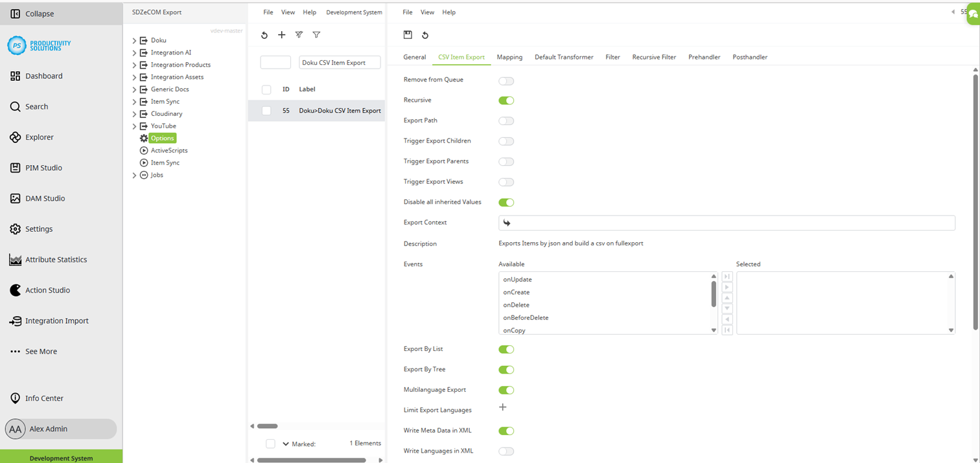Image resolution: width=980 pixels, height=463 pixels.
Task: Expand the Integration Assets node
Action: pyautogui.click(x=134, y=77)
